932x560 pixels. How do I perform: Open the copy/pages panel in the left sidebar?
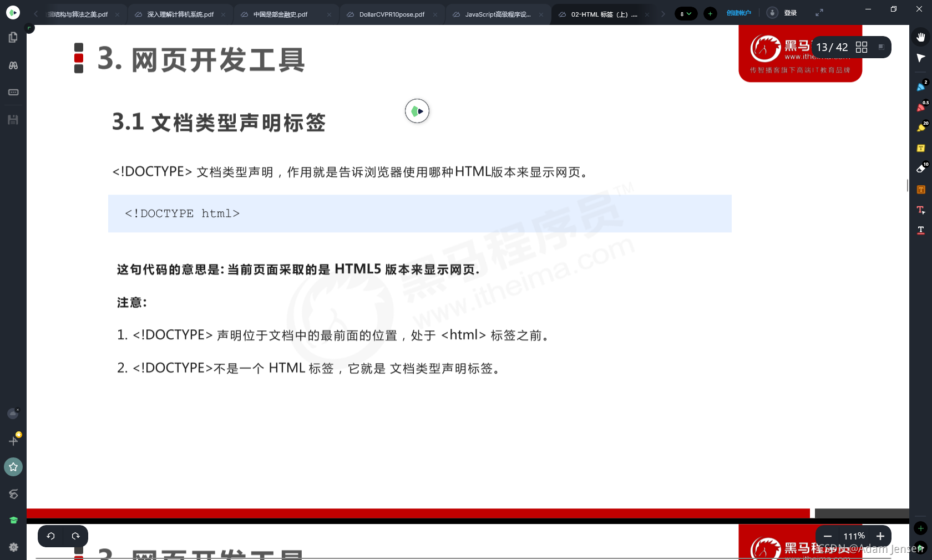tap(13, 37)
